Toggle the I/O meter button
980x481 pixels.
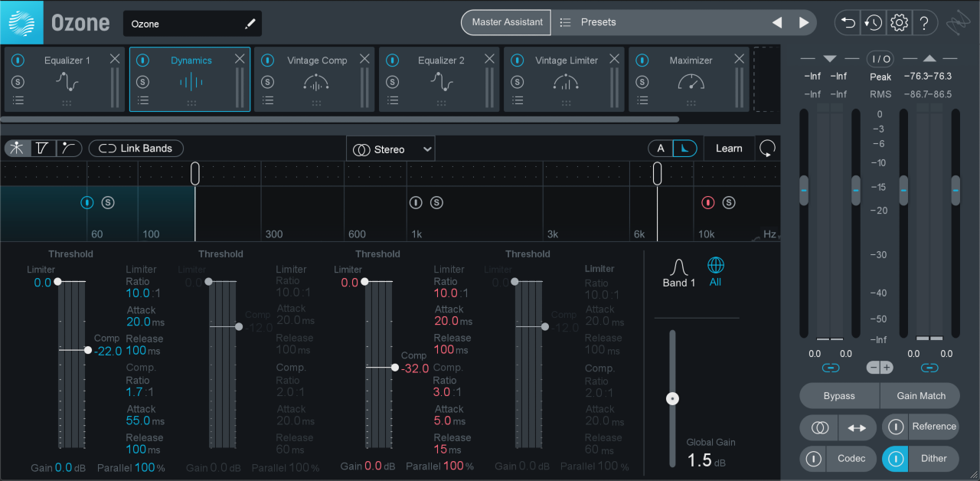pos(880,59)
